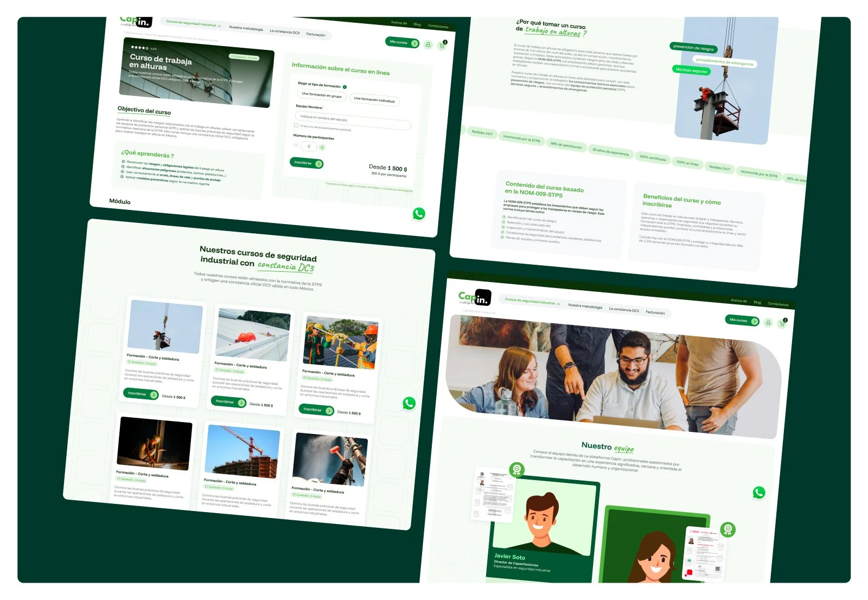
Task: Open the night welder course image
Action: (x=155, y=444)
